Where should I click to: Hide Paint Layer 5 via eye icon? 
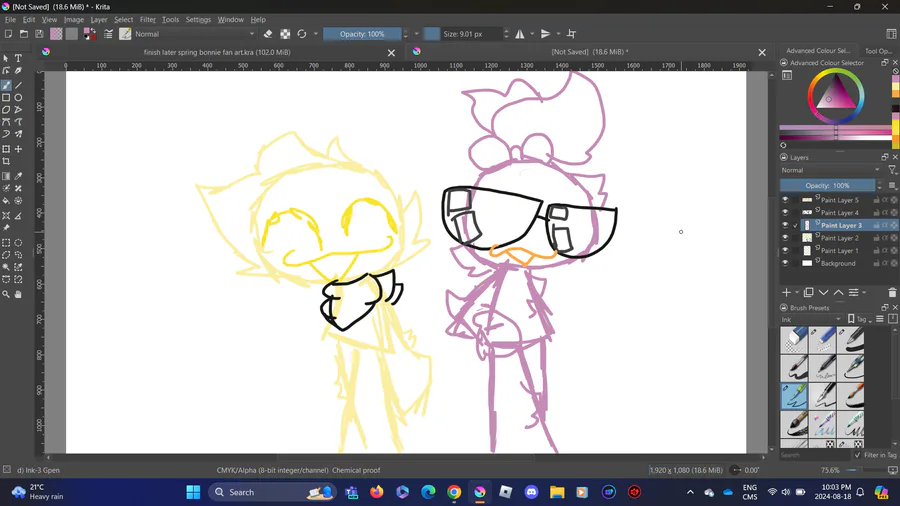tap(785, 200)
